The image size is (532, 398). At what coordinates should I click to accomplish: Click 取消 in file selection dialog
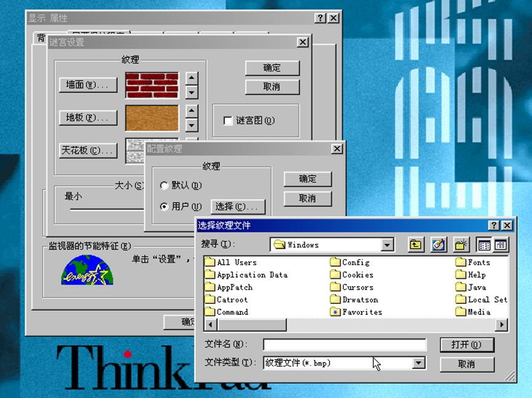click(467, 364)
